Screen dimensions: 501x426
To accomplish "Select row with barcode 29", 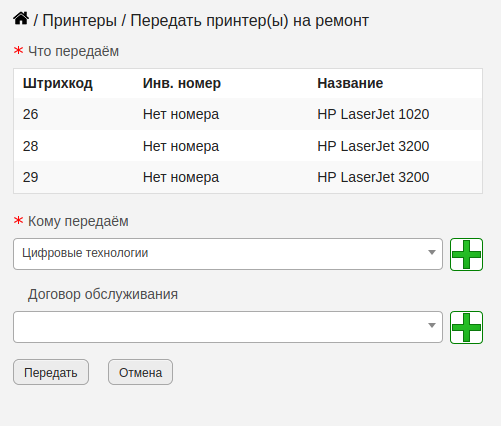I will click(x=248, y=177).
